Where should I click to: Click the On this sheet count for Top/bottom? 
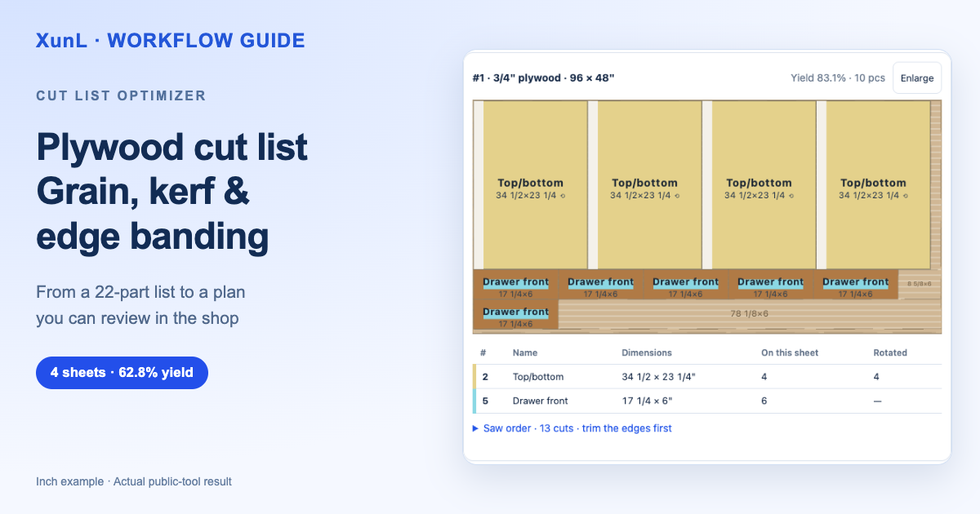pyautogui.click(x=764, y=377)
